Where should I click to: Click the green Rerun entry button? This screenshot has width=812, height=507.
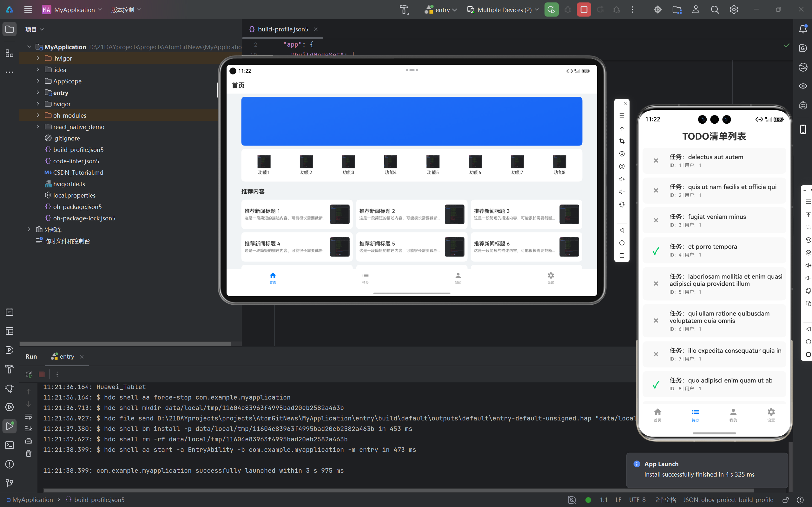551,10
